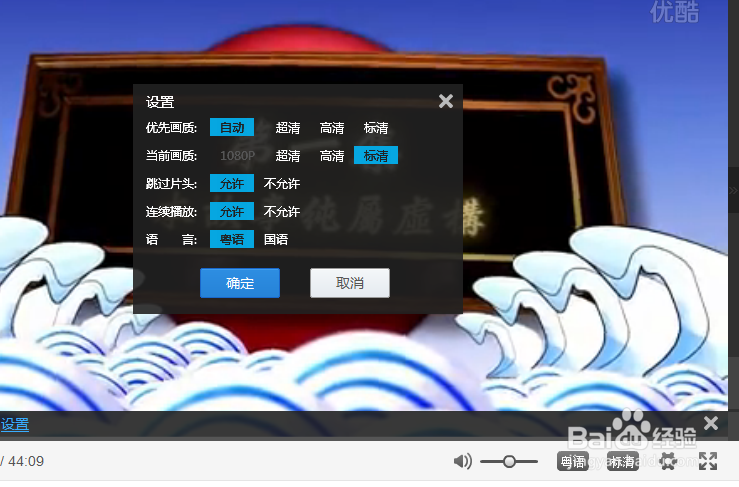Set 连续播放 to 不允许
739x487 pixels.
point(281,211)
